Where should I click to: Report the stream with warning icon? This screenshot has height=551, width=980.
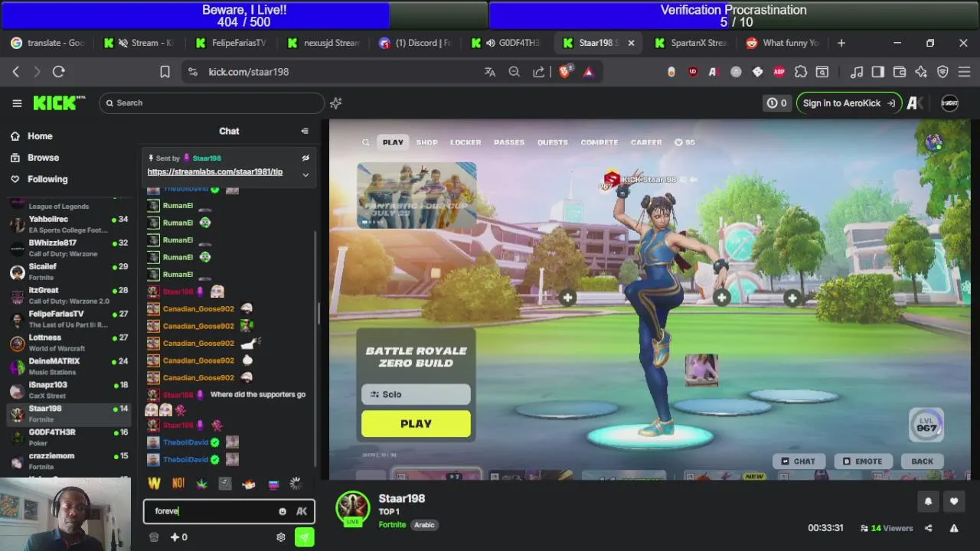(954, 528)
